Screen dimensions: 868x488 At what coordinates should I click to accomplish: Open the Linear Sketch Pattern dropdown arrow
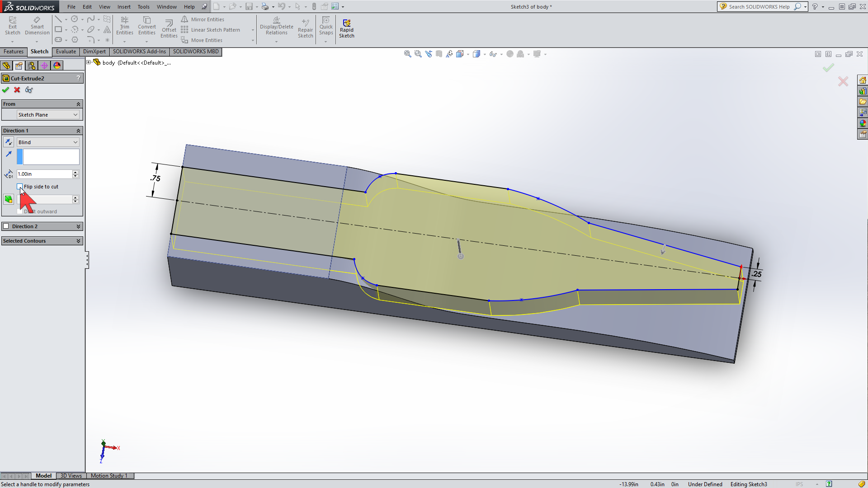point(253,30)
